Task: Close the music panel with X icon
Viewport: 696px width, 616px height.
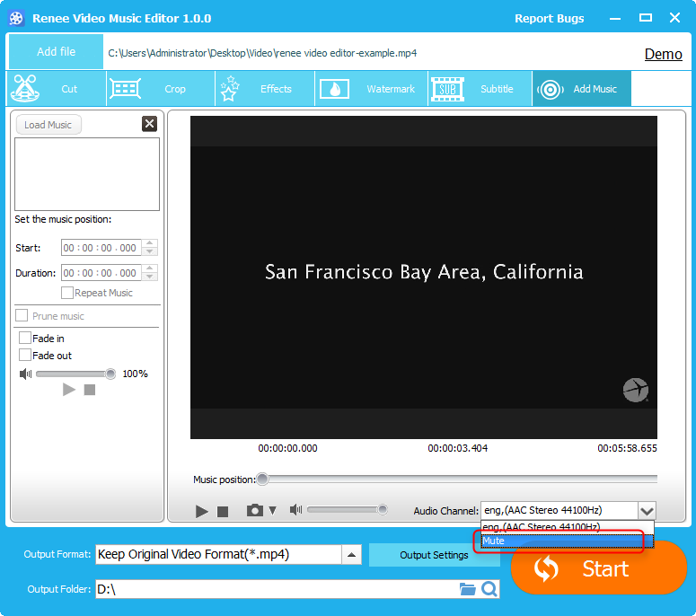Action: pyautogui.click(x=149, y=124)
